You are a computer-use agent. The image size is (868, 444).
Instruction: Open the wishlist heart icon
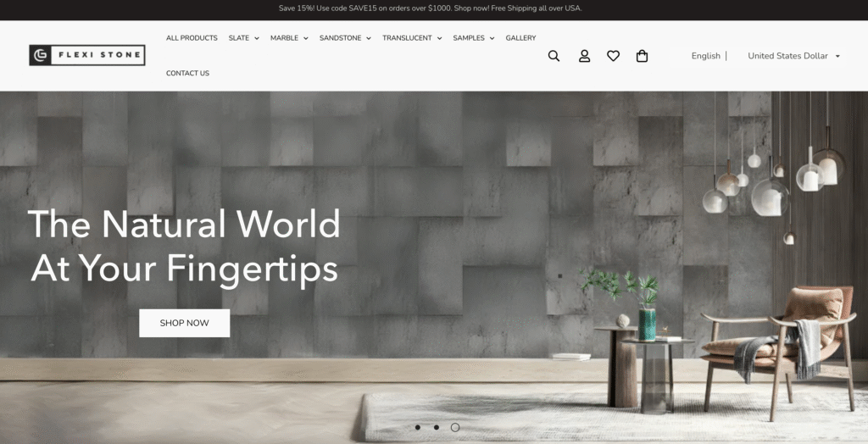coord(613,56)
